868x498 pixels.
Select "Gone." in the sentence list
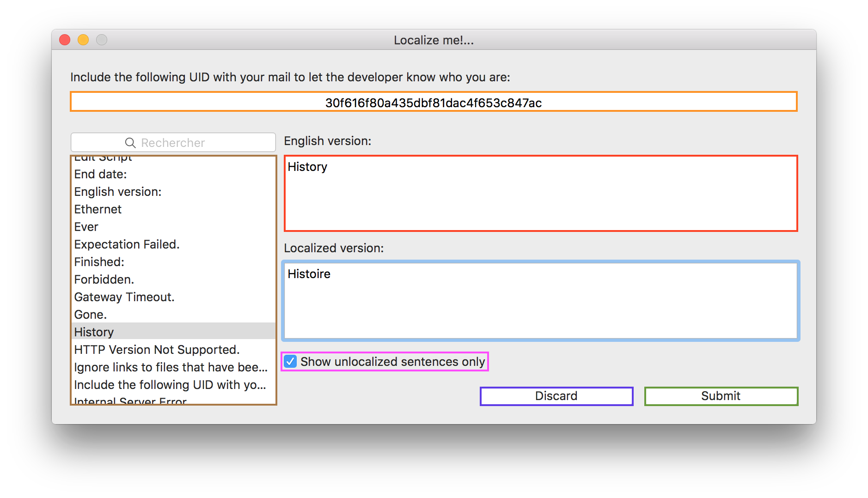(x=91, y=315)
